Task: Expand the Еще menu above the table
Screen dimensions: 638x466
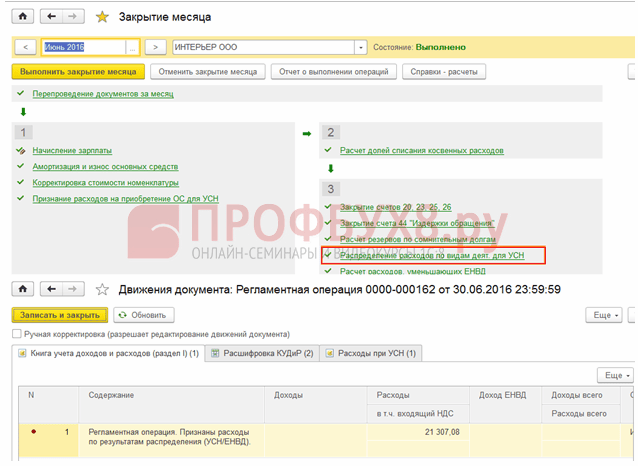Action: pyautogui.click(x=616, y=375)
